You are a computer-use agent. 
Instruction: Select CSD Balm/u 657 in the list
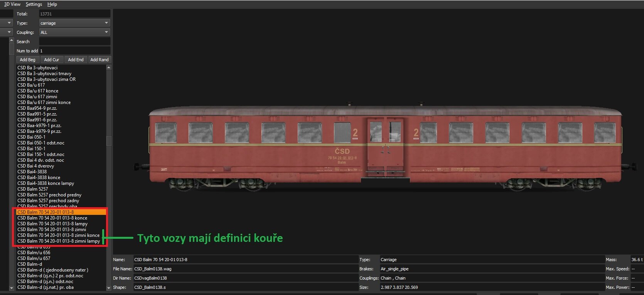click(x=34, y=258)
